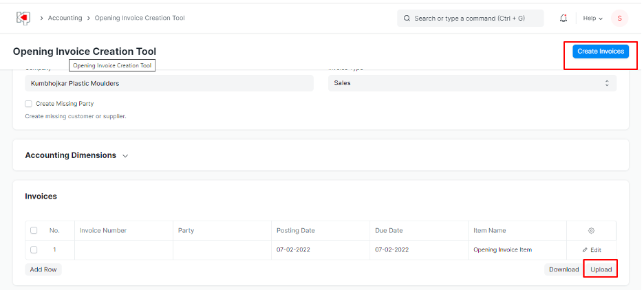Click the Create Invoices button
Viewport: 644px width, 290px height.
pyautogui.click(x=600, y=52)
